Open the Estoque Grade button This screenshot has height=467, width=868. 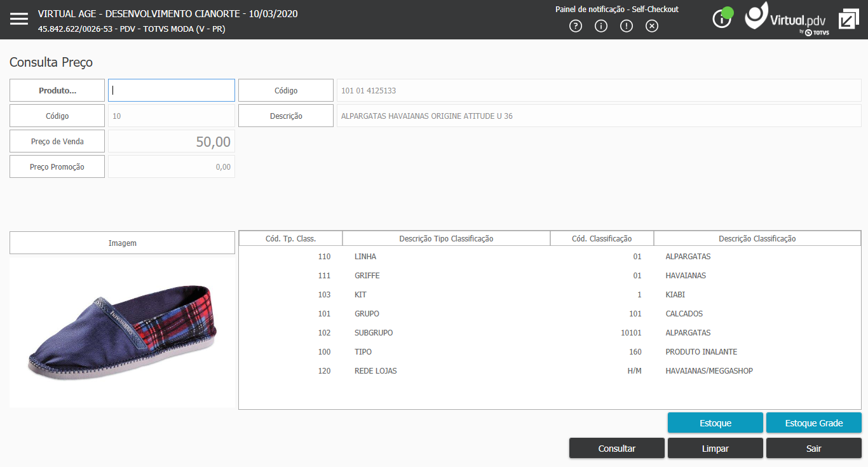(814, 423)
